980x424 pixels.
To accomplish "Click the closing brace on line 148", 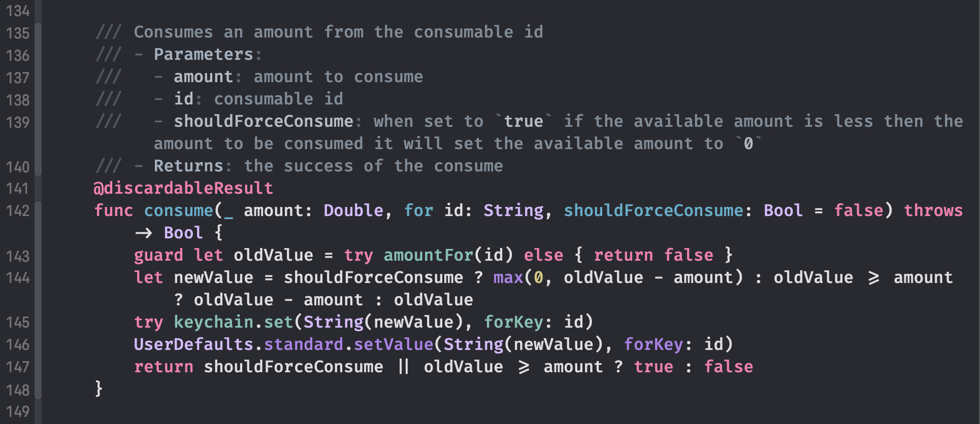I will tap(99, 389).
